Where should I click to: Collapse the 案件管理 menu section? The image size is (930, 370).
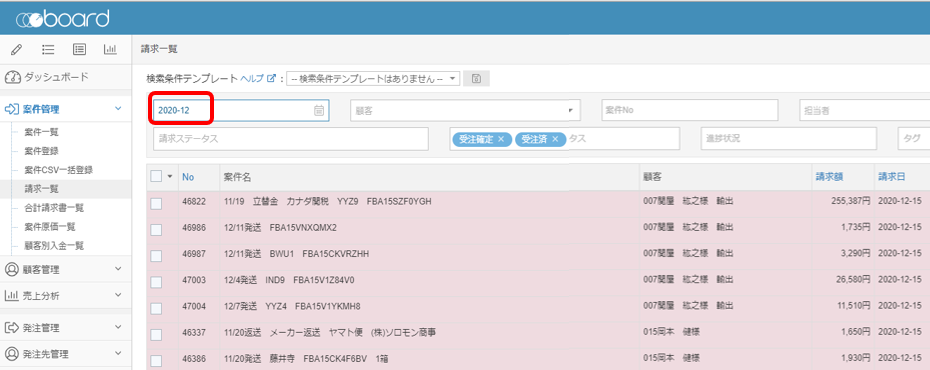(x=65, y=109)
